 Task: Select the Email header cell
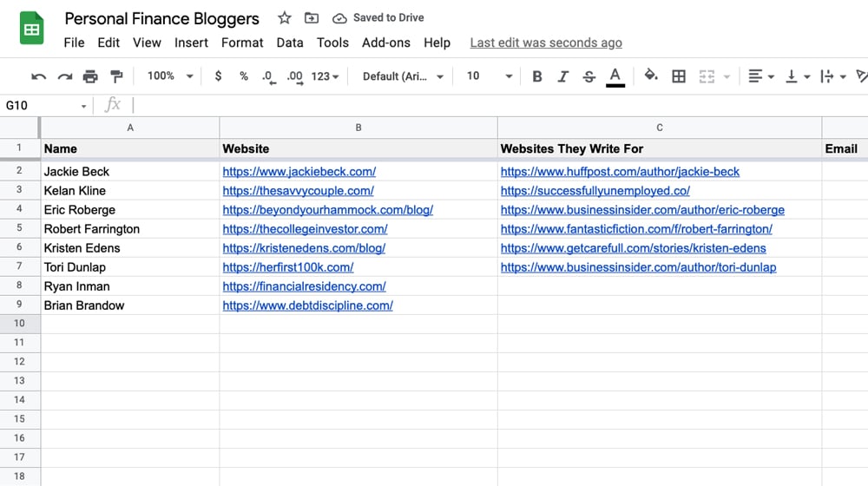[x=845, y=149]
